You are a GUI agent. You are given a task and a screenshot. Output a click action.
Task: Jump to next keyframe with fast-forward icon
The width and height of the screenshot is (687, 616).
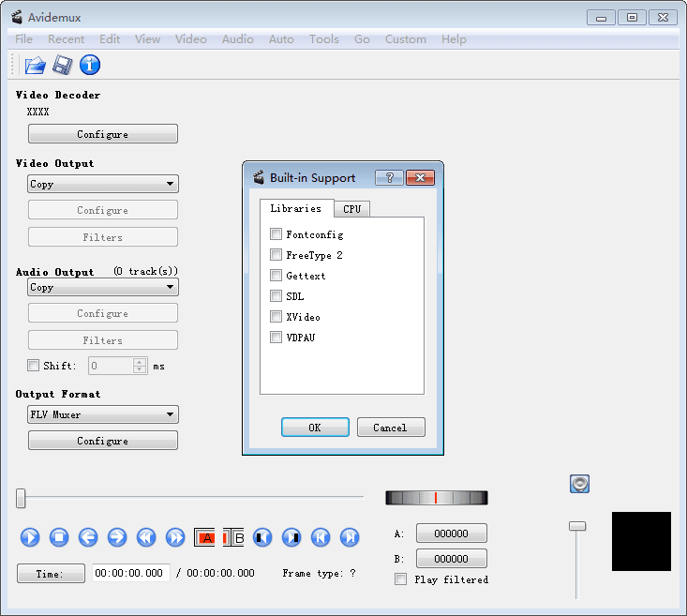pos(175,537)
